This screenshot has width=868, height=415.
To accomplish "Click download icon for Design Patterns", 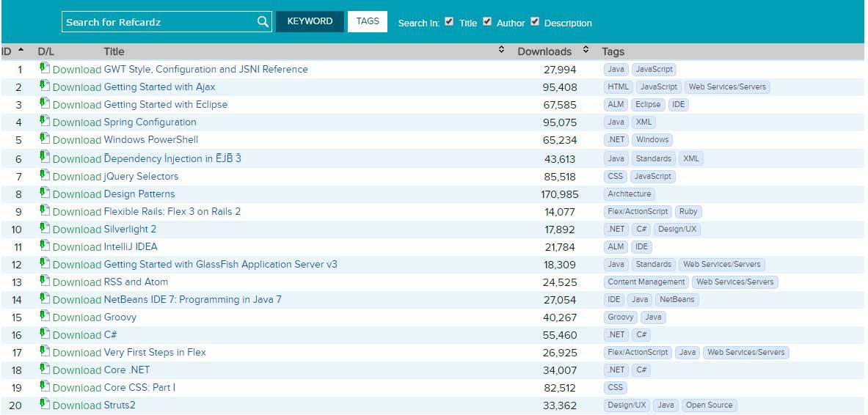I will pyautogui.click(x=45, y=193).
